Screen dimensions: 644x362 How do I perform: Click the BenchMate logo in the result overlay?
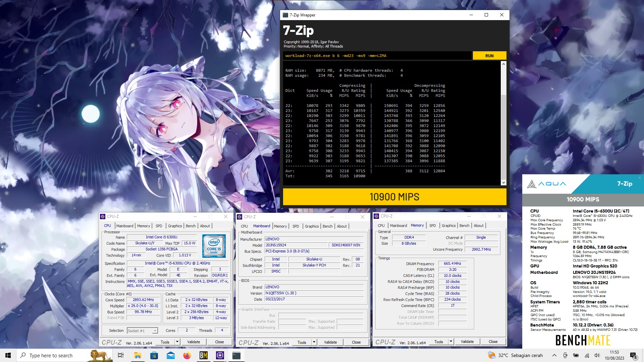pos(583,340)
